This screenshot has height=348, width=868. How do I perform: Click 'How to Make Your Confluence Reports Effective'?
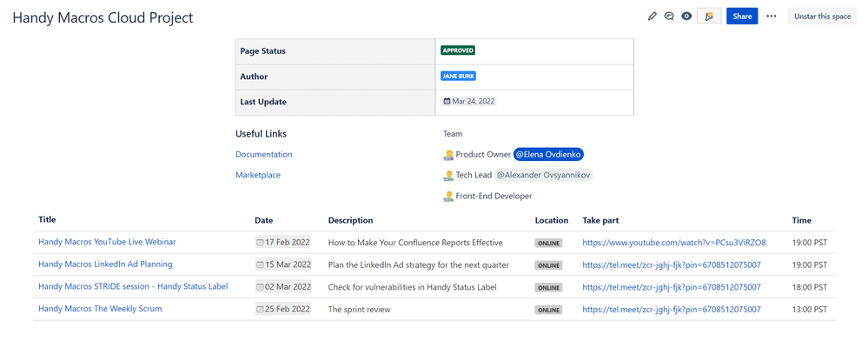415,243
